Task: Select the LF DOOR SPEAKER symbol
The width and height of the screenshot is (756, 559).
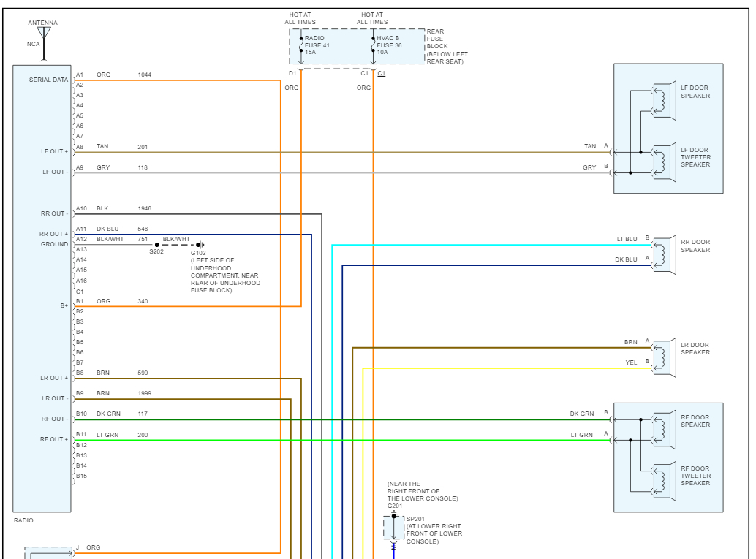Action: click(x=664, y=101)
